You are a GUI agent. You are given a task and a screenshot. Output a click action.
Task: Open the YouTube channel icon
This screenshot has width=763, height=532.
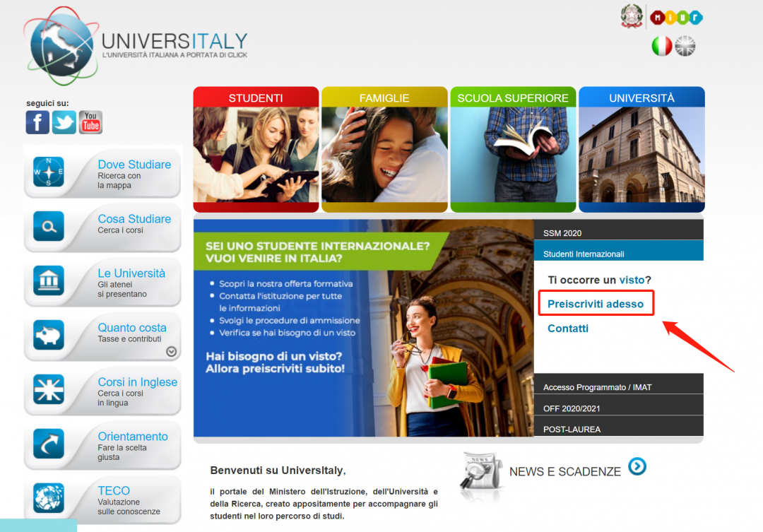coord(90,122)
